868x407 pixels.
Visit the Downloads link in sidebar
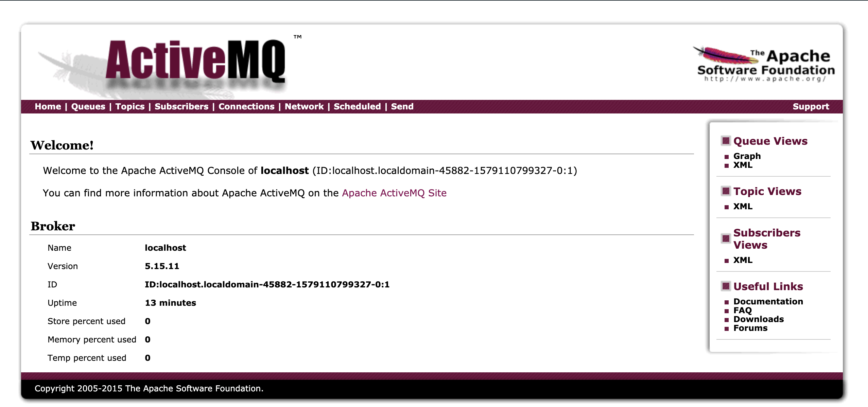pos(759,319)
